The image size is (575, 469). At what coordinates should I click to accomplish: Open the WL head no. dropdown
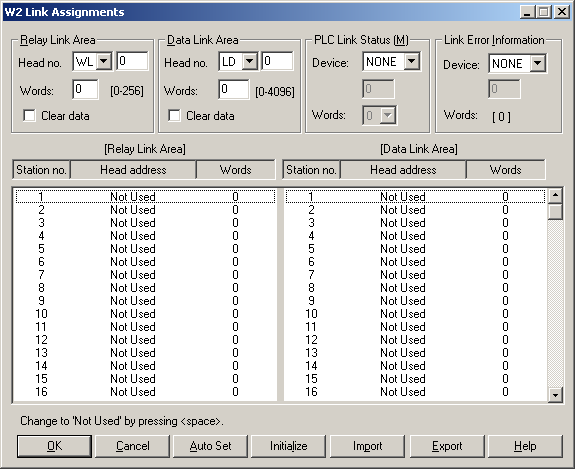tap(104, 61)
